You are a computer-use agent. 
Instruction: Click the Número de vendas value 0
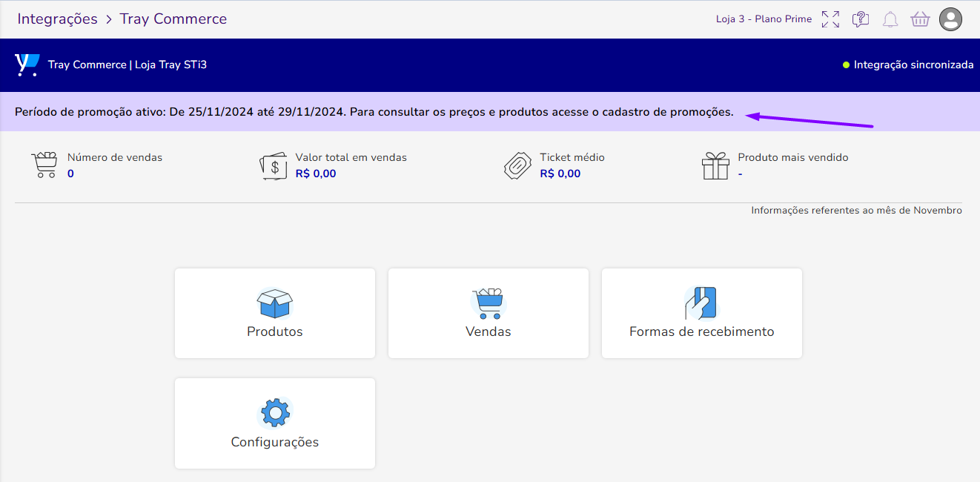(70, 174)
